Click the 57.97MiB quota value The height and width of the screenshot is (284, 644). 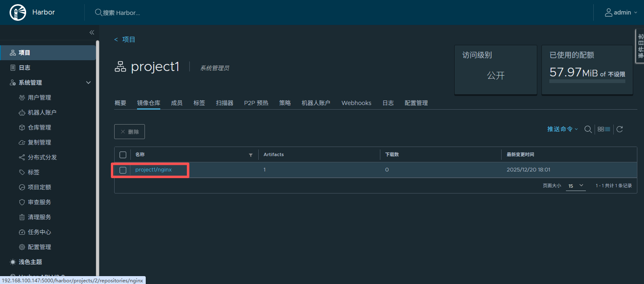(573, 73)
